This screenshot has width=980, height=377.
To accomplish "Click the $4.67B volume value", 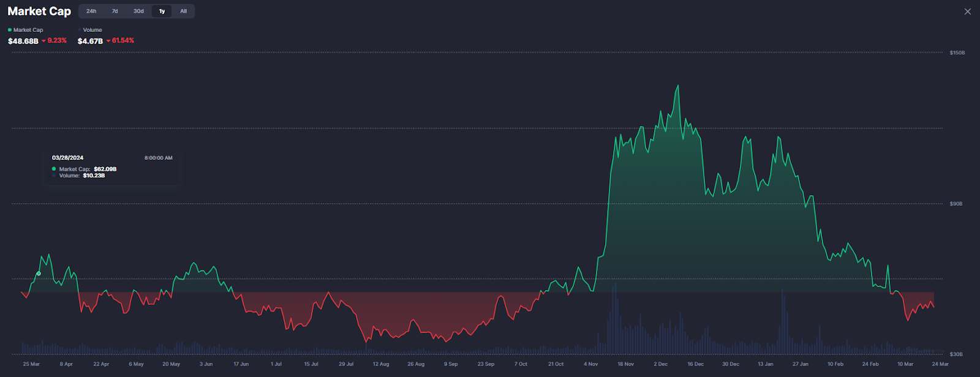I will click(x=90, y=41).
